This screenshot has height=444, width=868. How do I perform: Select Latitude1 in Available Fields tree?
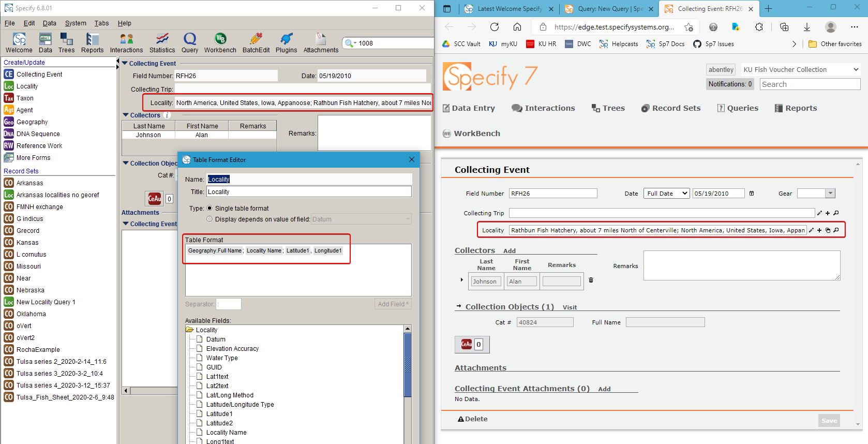click(219, 414)
